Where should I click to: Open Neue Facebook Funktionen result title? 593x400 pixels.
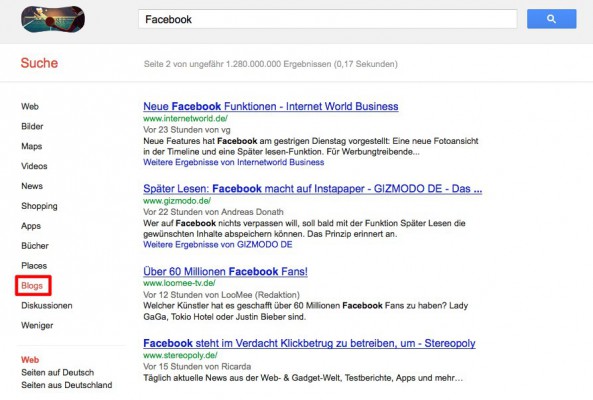[271, 107]
